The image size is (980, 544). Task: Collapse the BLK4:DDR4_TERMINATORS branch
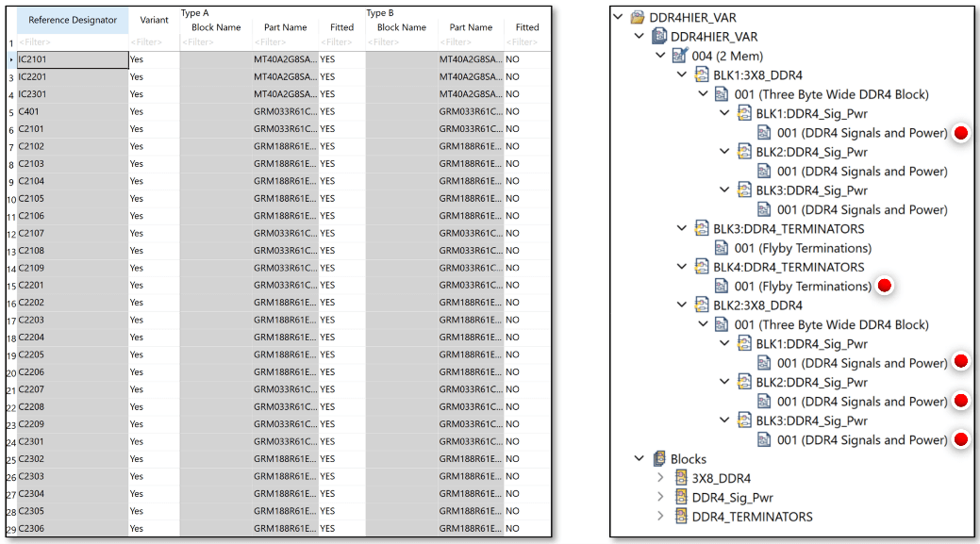pyautogui.click(x=682, y=267)
